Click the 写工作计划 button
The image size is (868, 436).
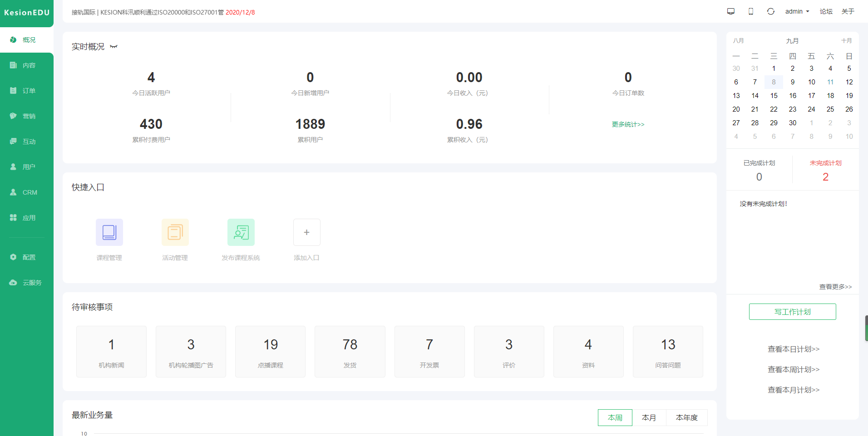pos(792,312)
